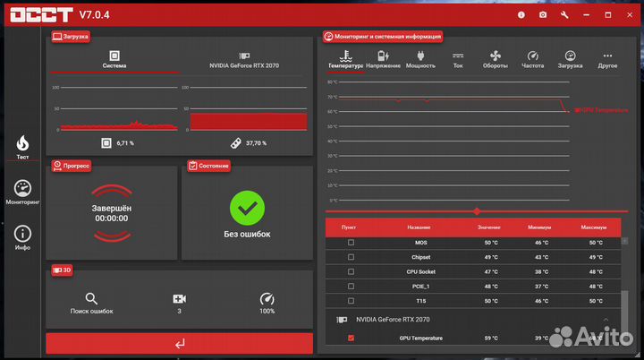Click the red return arrow button

pos(180,343)
